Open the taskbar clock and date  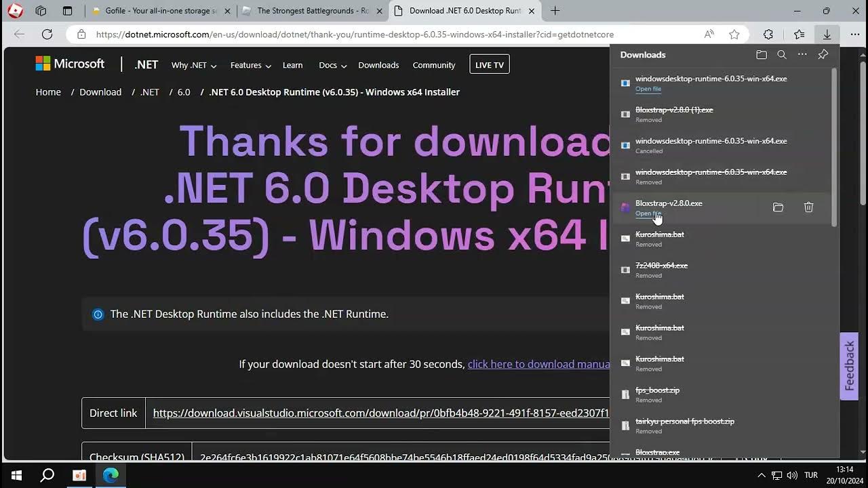click(844, 474)
